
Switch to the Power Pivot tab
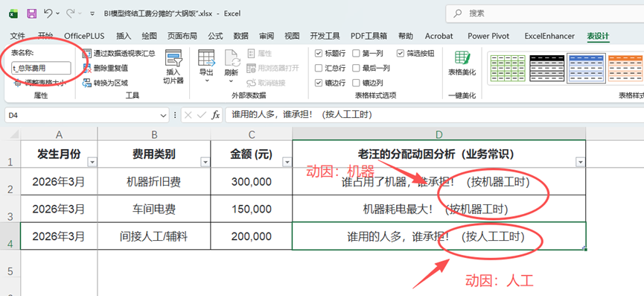488,37
